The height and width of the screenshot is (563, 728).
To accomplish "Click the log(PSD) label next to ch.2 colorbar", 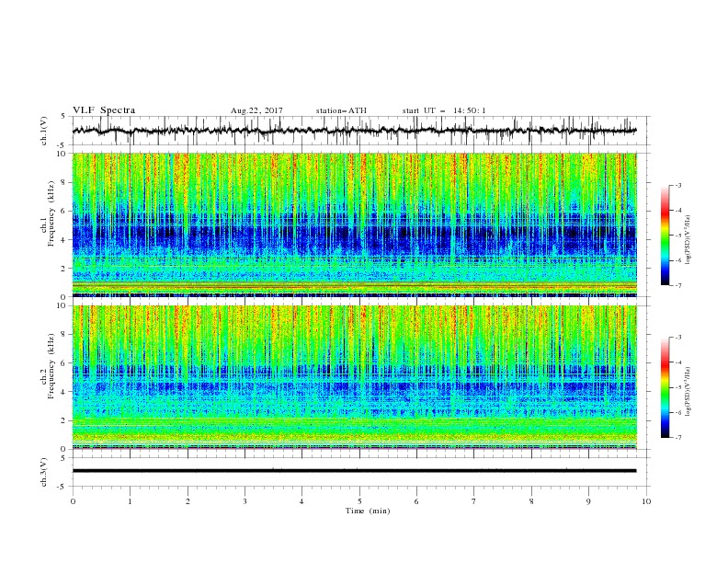I will click(688, 391).
